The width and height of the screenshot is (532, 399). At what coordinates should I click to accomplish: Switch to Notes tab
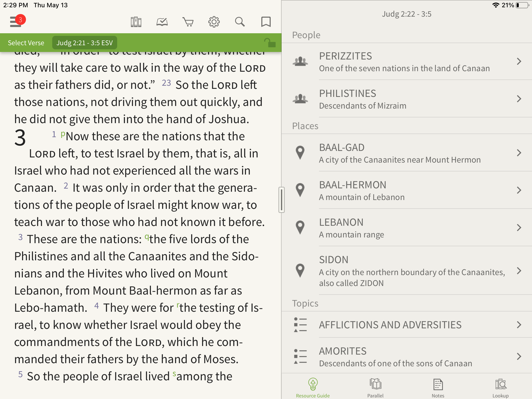(x=438, y=388)
